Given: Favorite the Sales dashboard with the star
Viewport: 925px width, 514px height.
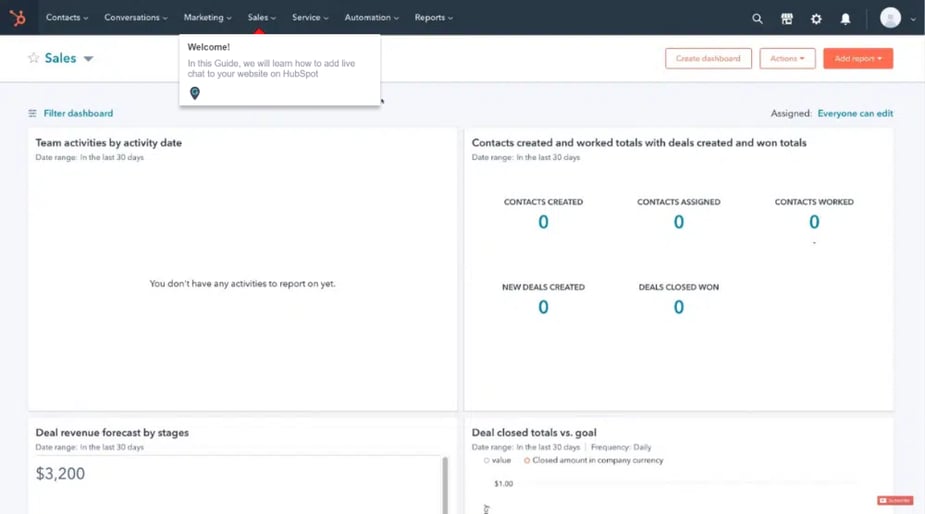Looking at the screenshot, I should (x=33, y=58).
